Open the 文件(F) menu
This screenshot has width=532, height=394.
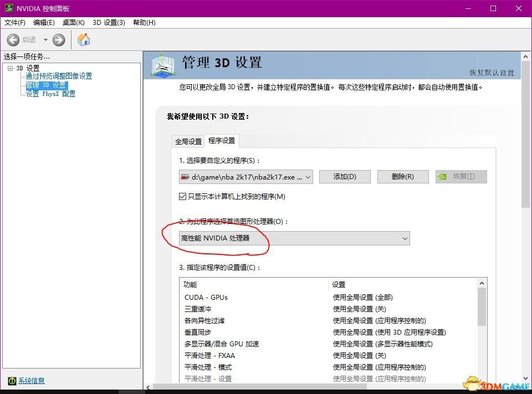(x=14, y=23)
